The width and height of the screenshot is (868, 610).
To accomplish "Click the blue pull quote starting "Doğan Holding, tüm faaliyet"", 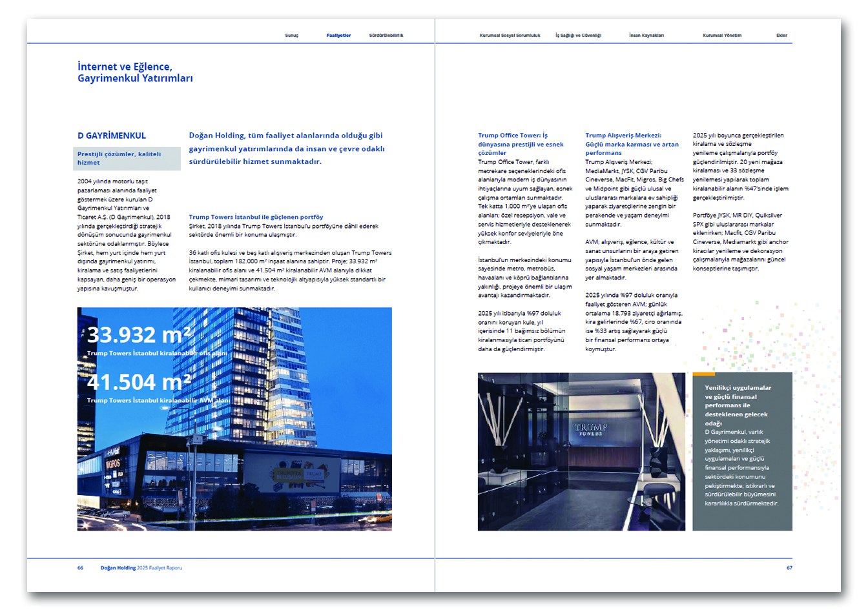I will click(x=287, y=148).
